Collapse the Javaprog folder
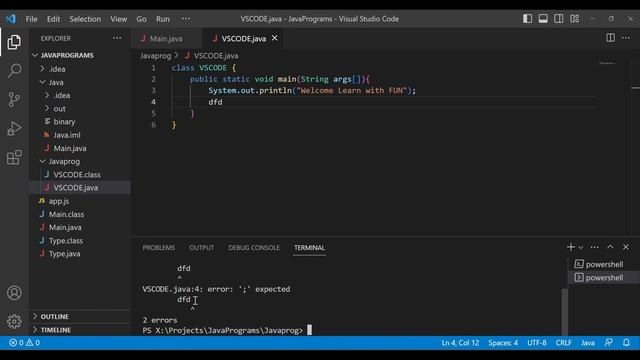This screenshot has width=640, height=360. [80, 161]
